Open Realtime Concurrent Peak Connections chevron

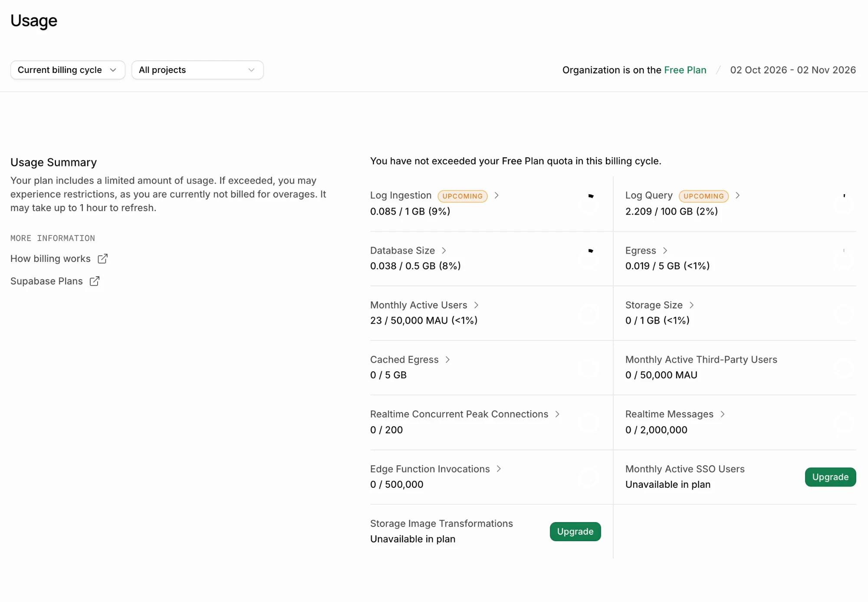click(x=557, y=414)
